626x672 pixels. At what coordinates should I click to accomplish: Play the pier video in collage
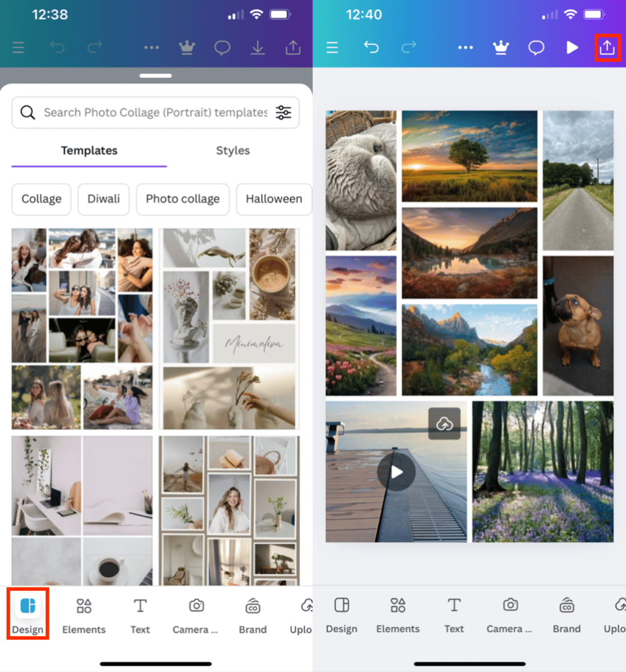(396, 472)
